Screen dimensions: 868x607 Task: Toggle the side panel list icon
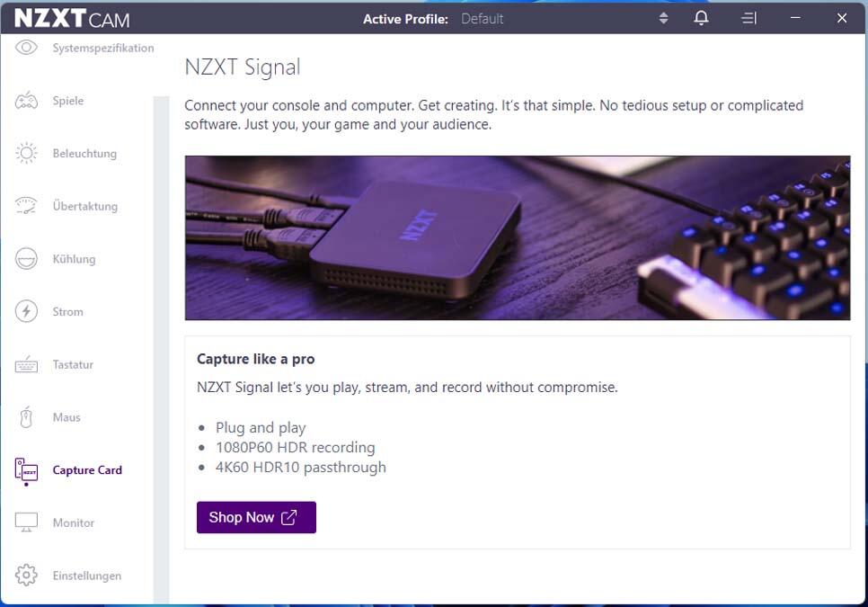pos(748,18)
